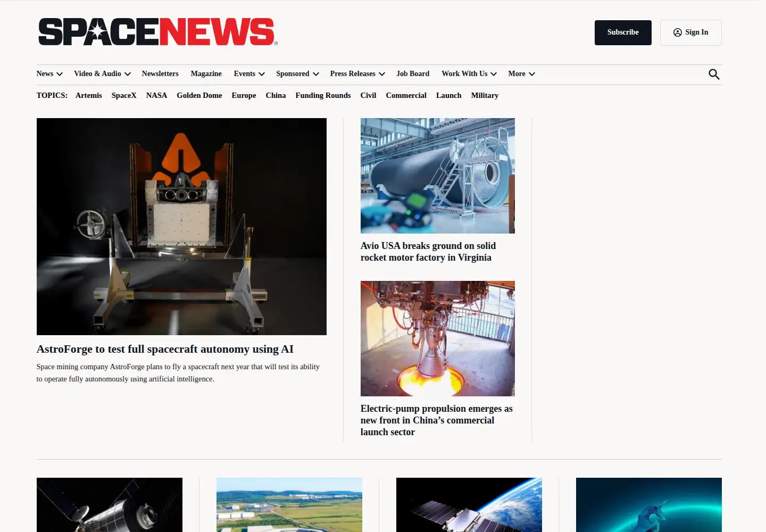Open the Launch topic link
Viewport: 766px width, 532px height.
pyautogui.click(x=449, y=96)
